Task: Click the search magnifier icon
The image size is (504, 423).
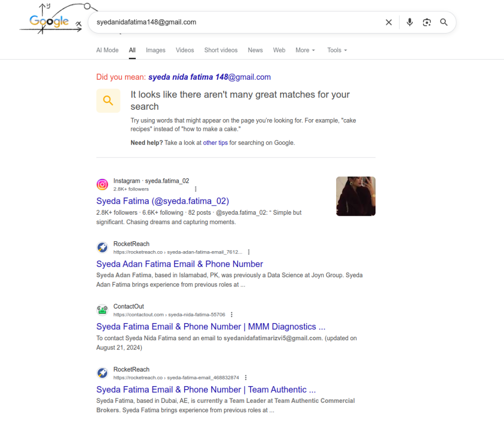Action: pos(443,22)
